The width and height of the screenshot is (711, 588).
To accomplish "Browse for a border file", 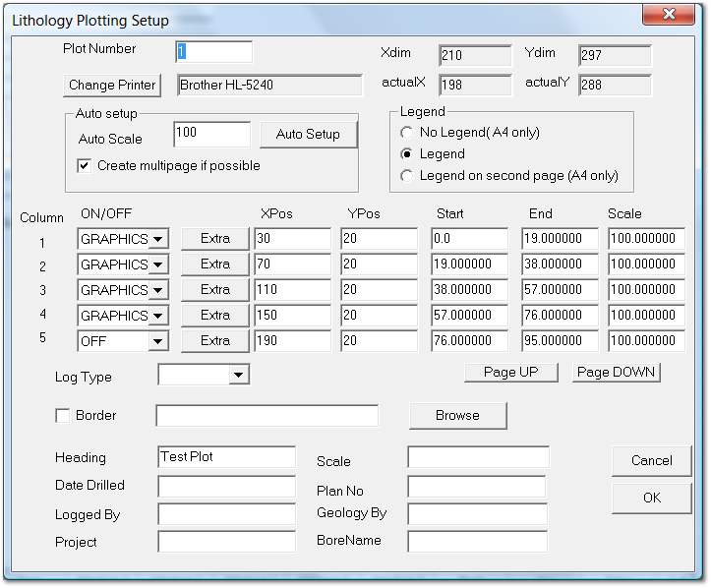I will point(457,416).
